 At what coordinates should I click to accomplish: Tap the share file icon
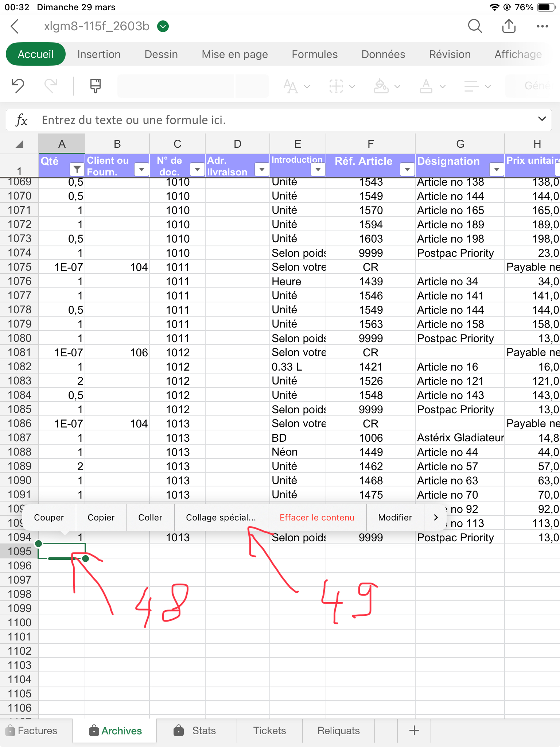tap(509, 26)
